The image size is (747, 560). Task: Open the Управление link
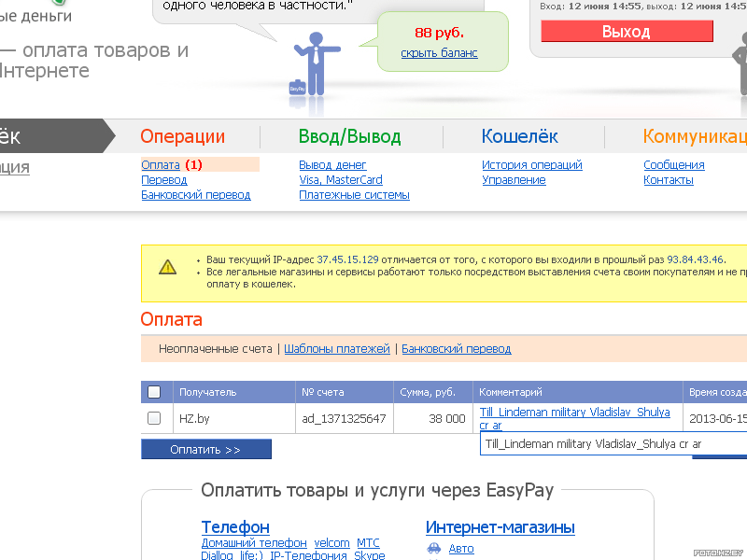click(x=514, y=180)
